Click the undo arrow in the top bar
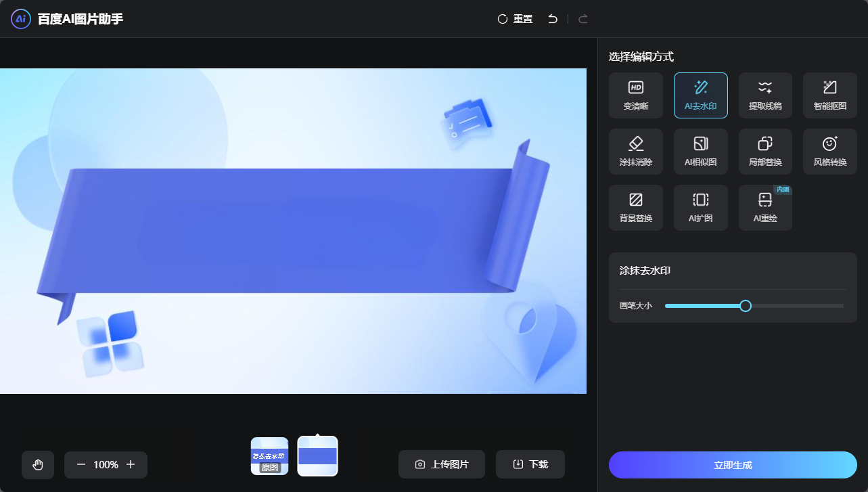 point(552,19)
